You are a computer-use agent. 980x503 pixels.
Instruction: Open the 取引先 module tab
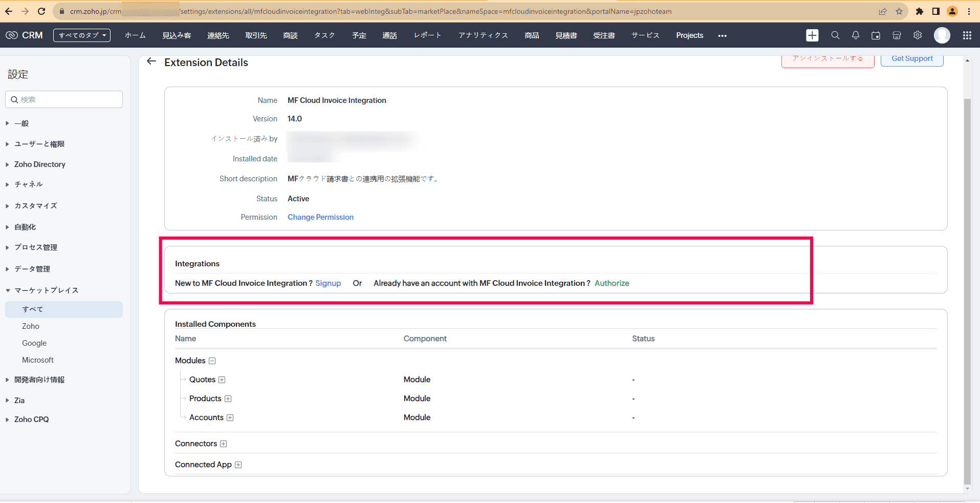coord(256,35)
